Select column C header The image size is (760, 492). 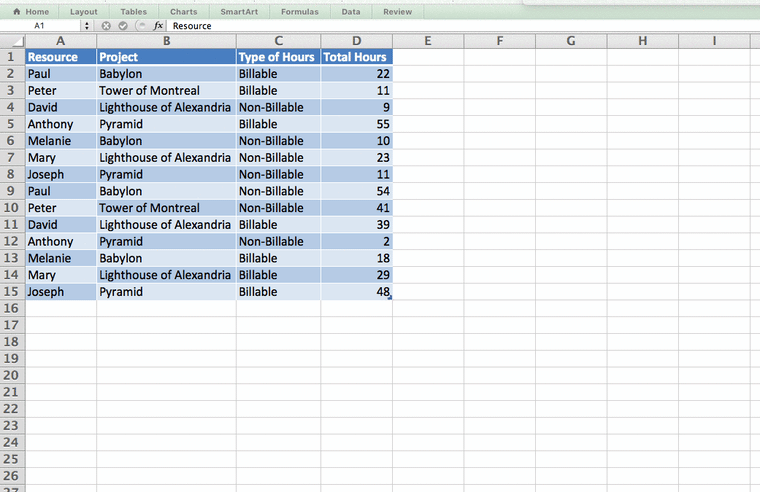tap(278, 41)
